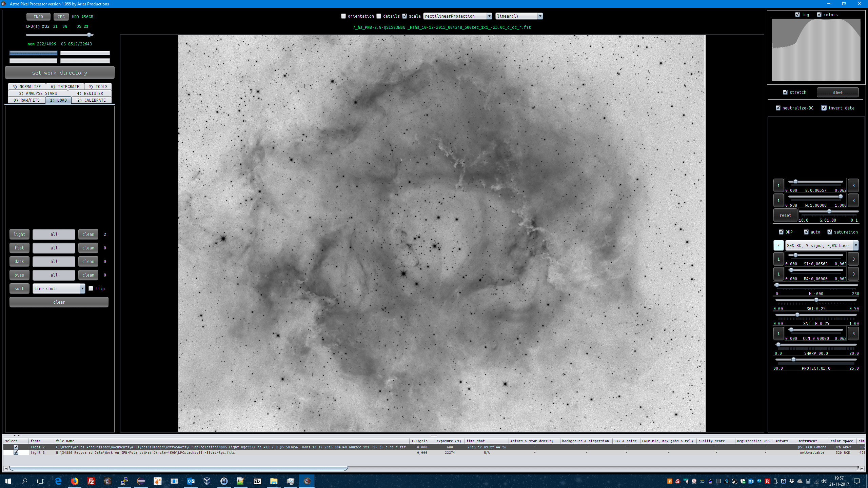Viewport: 868px width, 488px height.
Task: Open Firefox from the taskbar
Action: (74, 481)
